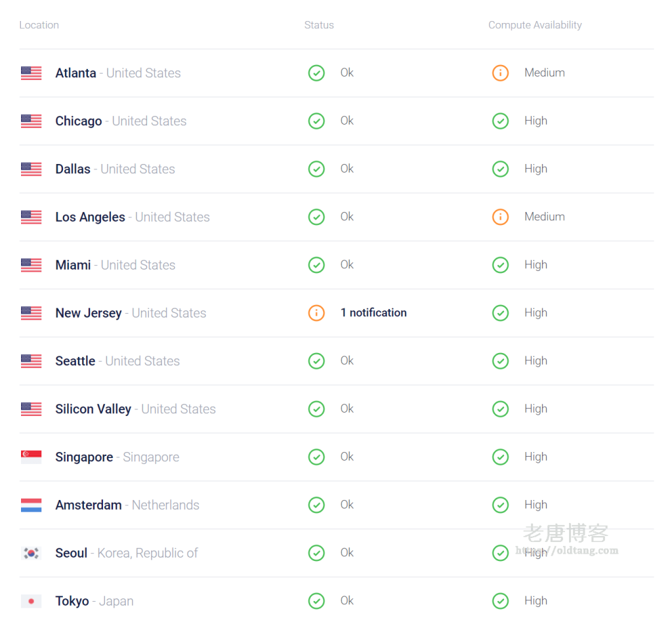Click the Tokyo location name
The height and width of the screenshot is (622, 672).
pos(72,601)
